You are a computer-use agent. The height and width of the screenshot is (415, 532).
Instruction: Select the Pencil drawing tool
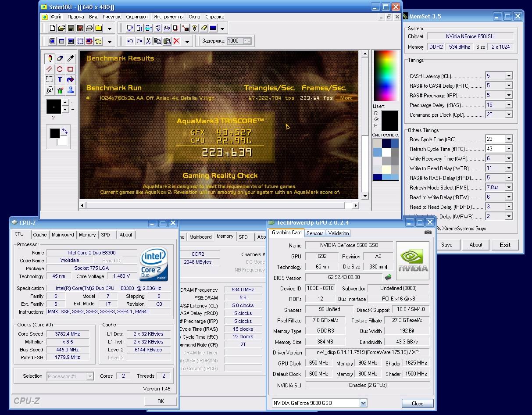49,58
